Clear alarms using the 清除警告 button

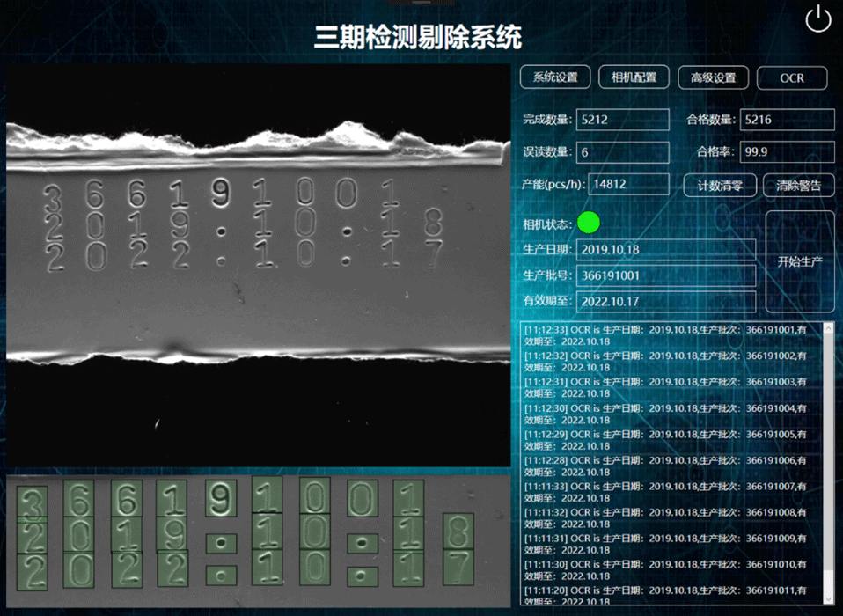(799, 186)
